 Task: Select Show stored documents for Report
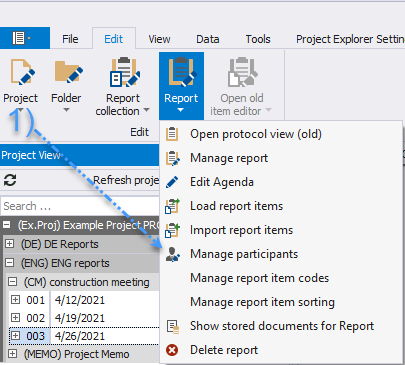(281, 326)
